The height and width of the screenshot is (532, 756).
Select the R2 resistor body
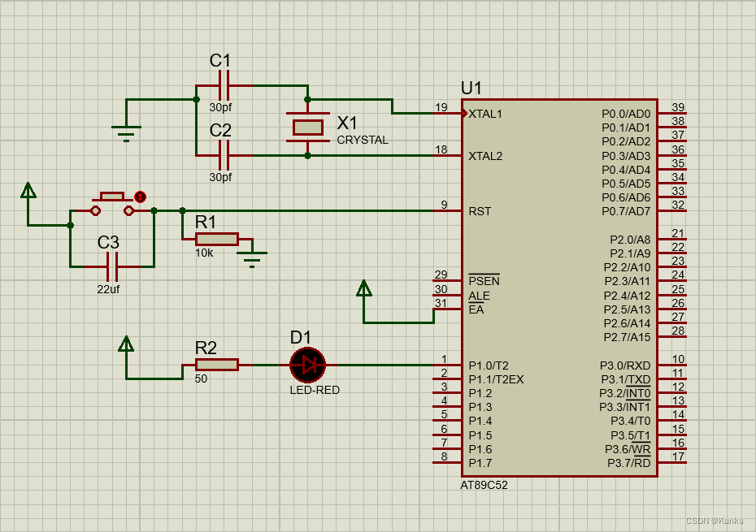(217, 365)
